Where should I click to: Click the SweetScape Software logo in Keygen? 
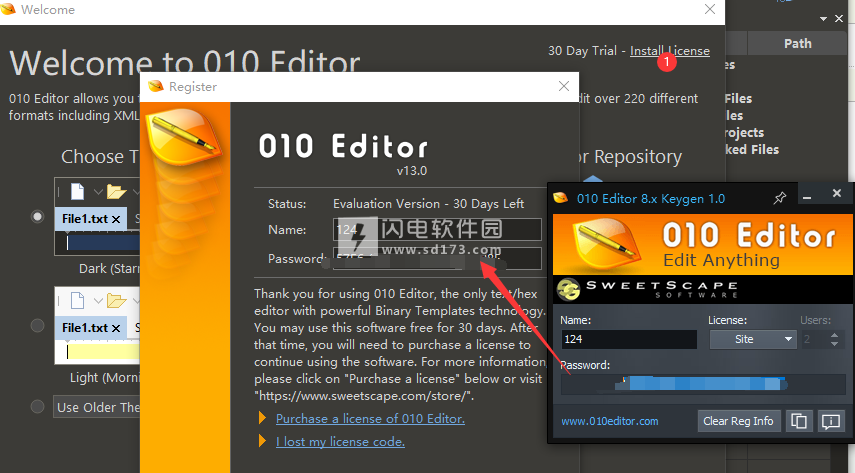click(648, 289)
